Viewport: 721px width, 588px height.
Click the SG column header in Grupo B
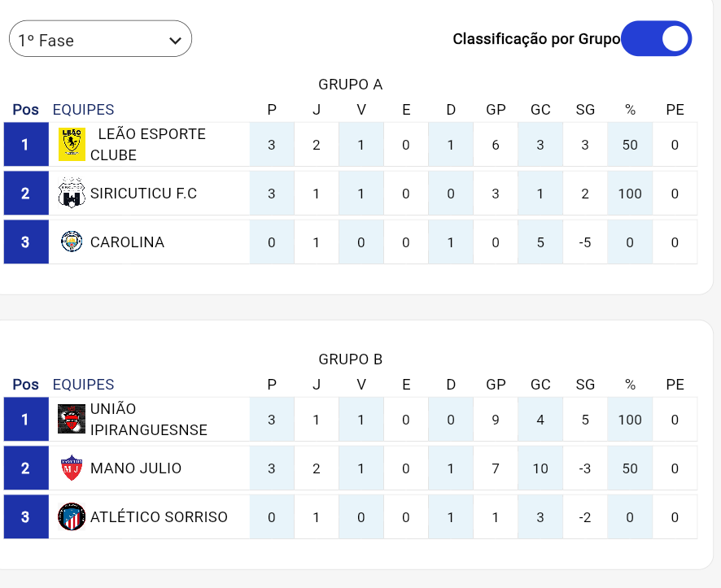(x=585, y=385)
